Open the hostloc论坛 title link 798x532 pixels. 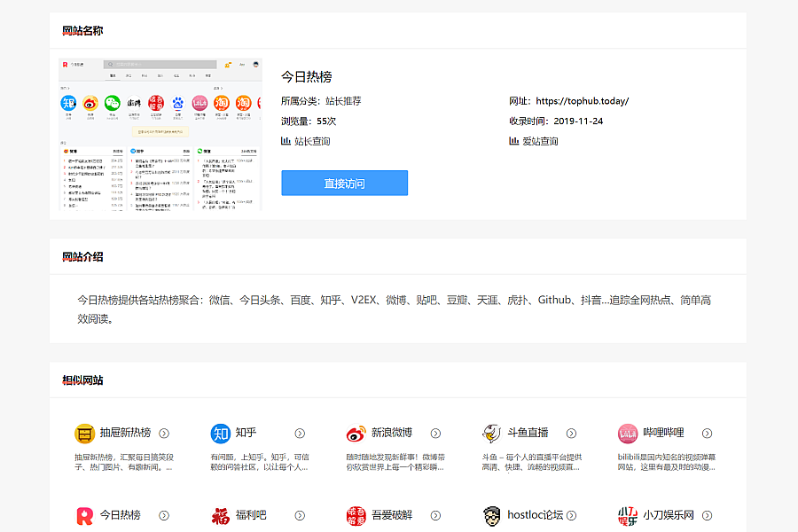[x=536, y=515]
